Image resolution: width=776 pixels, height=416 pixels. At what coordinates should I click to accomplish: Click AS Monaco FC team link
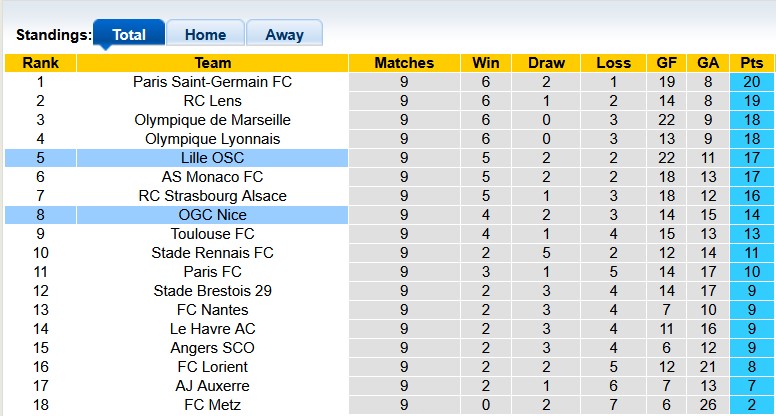(212, 177)
